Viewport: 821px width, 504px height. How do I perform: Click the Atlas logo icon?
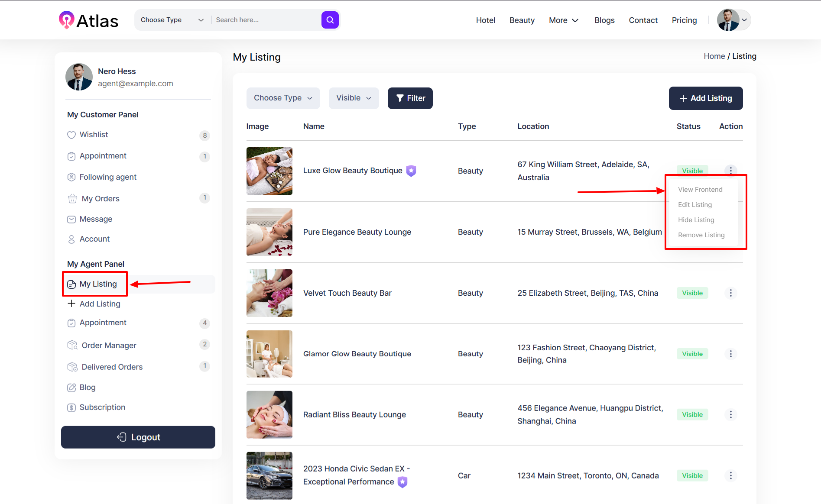[x=66, y=20]
